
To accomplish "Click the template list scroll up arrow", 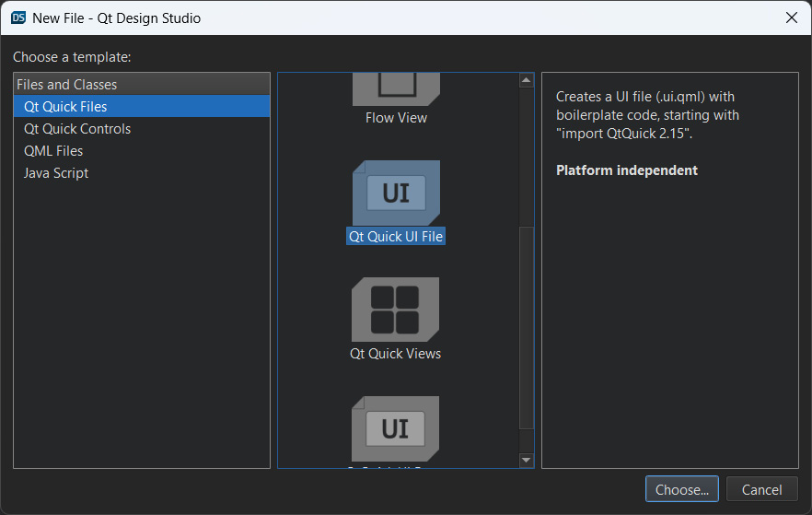I will click(x=527, y=80).
